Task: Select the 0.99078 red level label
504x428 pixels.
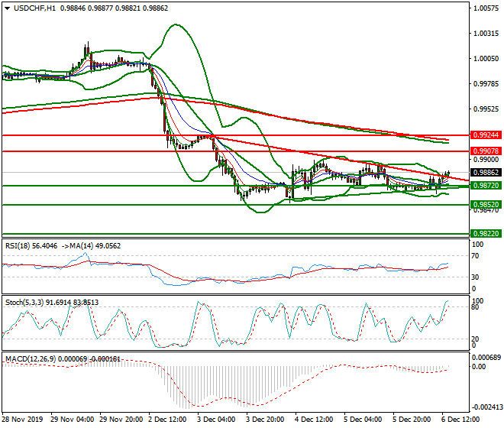Action: click(486, 151)
